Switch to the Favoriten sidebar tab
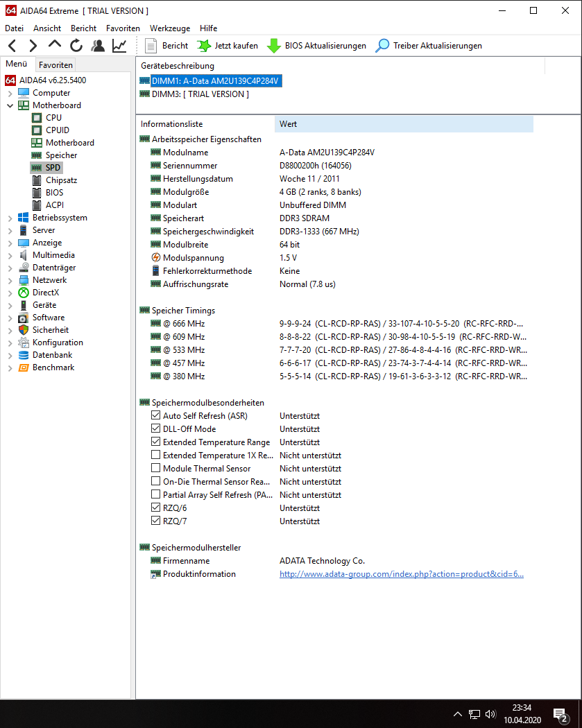This screenshot has width=582, height=728. point(55,65)
